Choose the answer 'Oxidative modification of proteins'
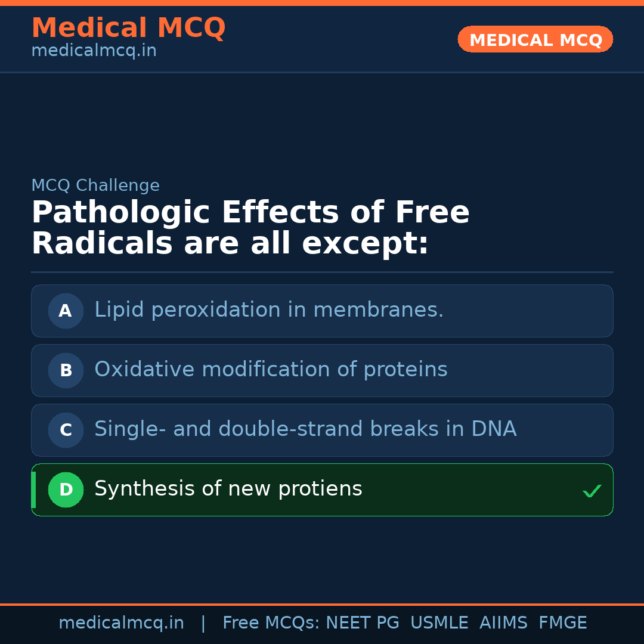The width and height of the screenshot is (644, 644). tap(271, 370)
